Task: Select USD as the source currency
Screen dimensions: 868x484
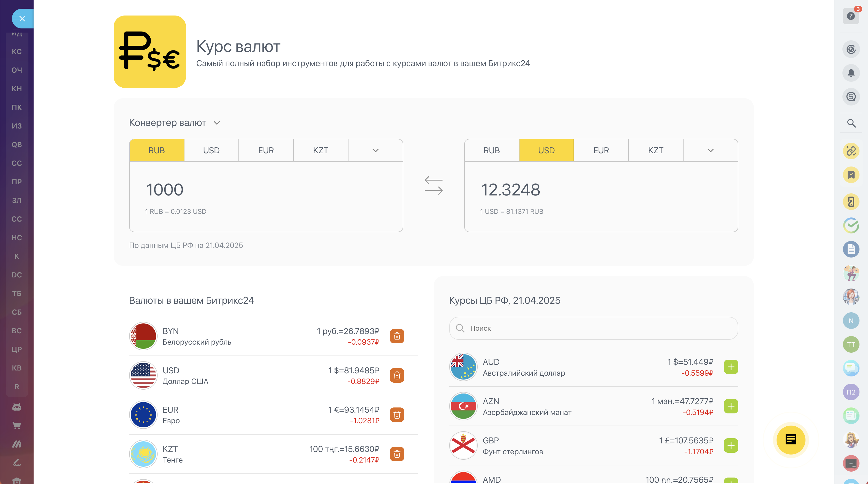Action: 211,150
